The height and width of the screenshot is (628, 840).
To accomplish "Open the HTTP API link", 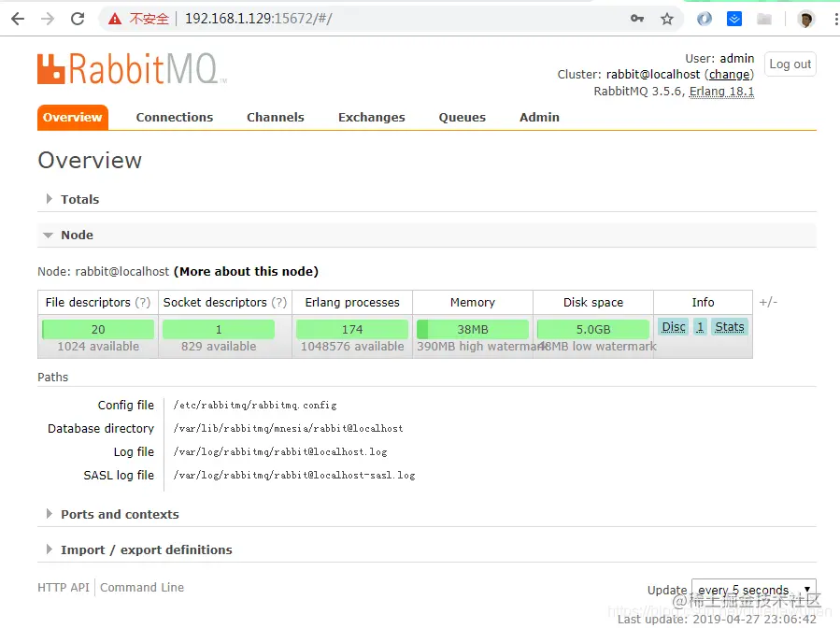I will 64,588.
